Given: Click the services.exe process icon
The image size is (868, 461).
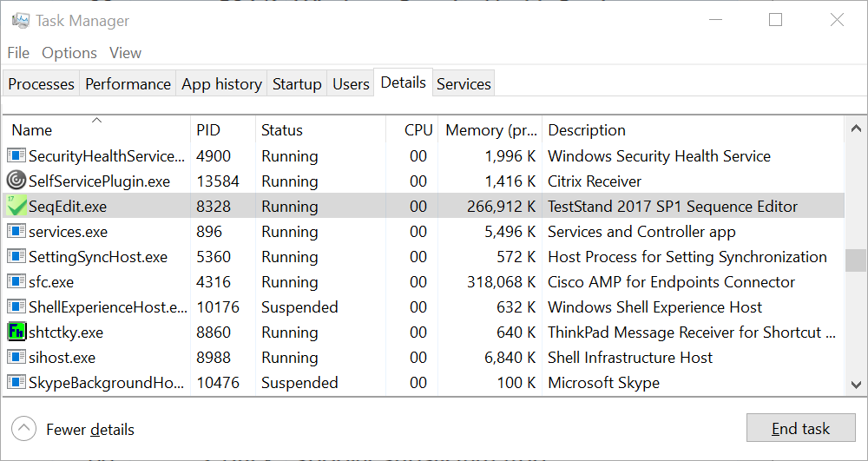Looking at the screenshot, I should (x=16, y=232).
